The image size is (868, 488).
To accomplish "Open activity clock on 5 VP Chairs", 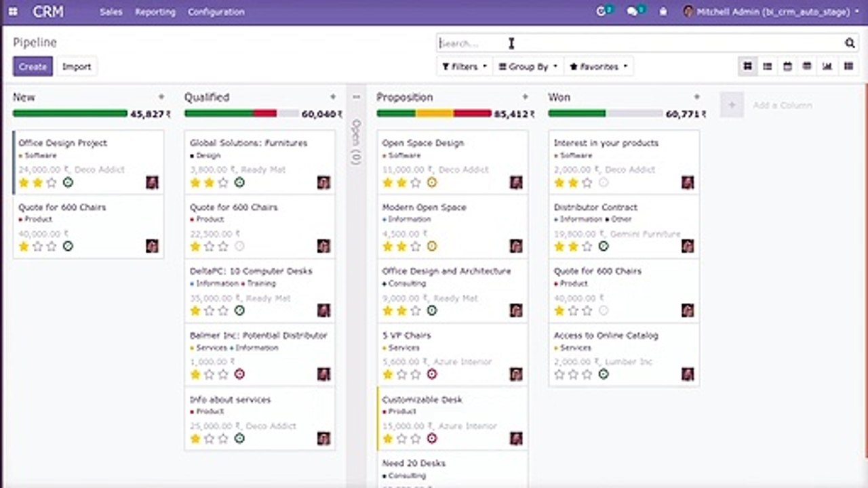I will pos(432,374).
